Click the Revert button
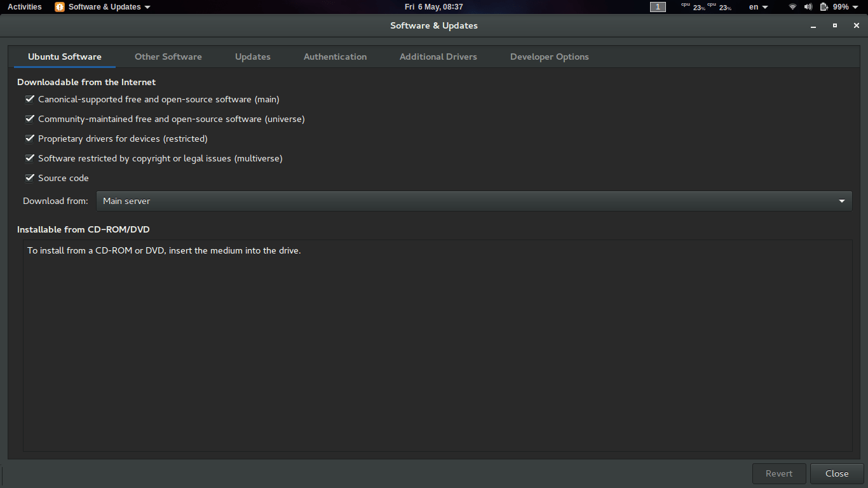The width and height of the screenshot is (868, 488). tap(779, 473)
